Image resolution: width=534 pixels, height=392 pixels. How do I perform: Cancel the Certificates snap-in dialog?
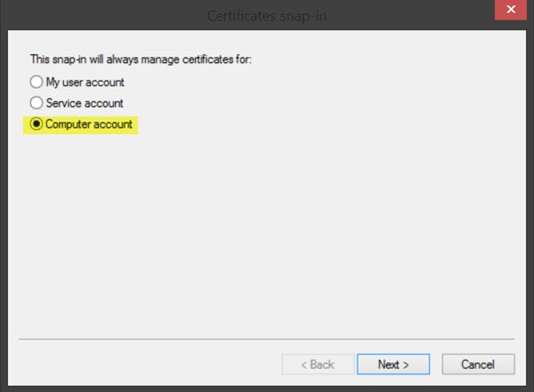pos(478,364)
